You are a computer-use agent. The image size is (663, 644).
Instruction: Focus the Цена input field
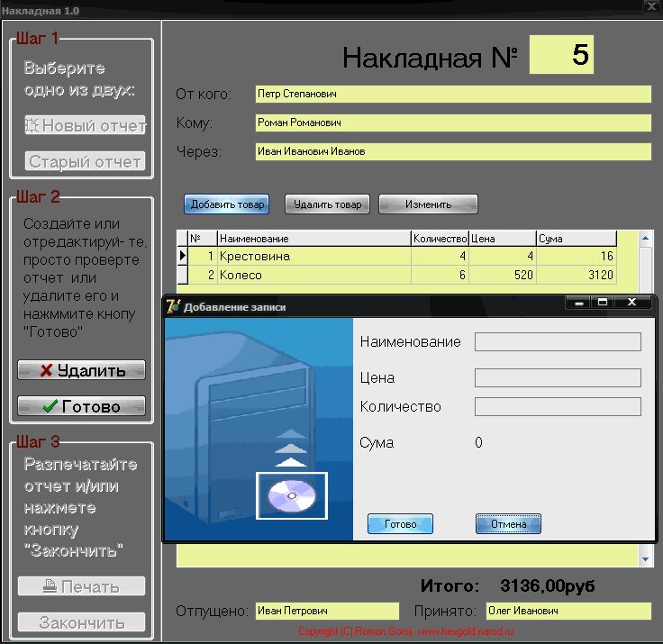tap(557, 377)
